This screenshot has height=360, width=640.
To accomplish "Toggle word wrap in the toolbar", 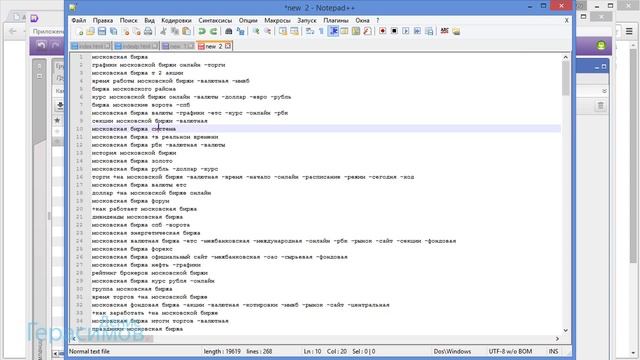I will [310, 31].
